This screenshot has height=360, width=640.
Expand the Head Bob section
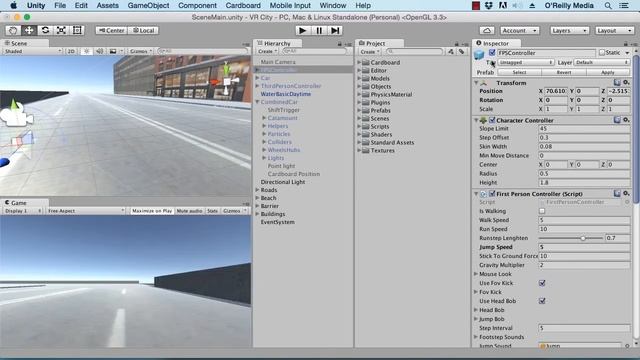click(x=476, y=310)
